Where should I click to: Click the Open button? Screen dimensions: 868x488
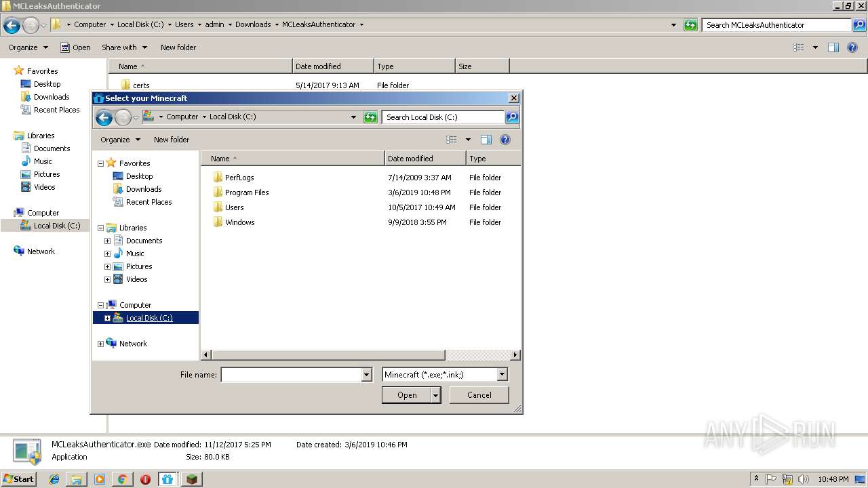tap(407, 395)
